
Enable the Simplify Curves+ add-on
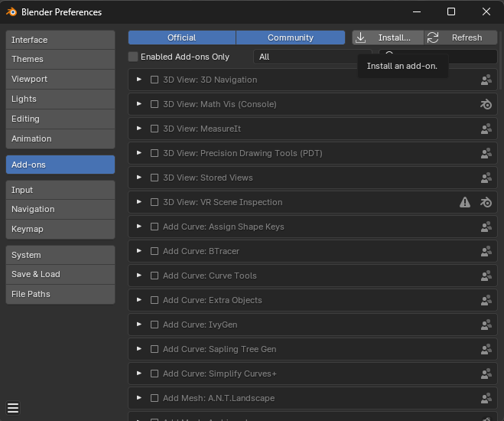pyautogui.click(x=154, y=374)
